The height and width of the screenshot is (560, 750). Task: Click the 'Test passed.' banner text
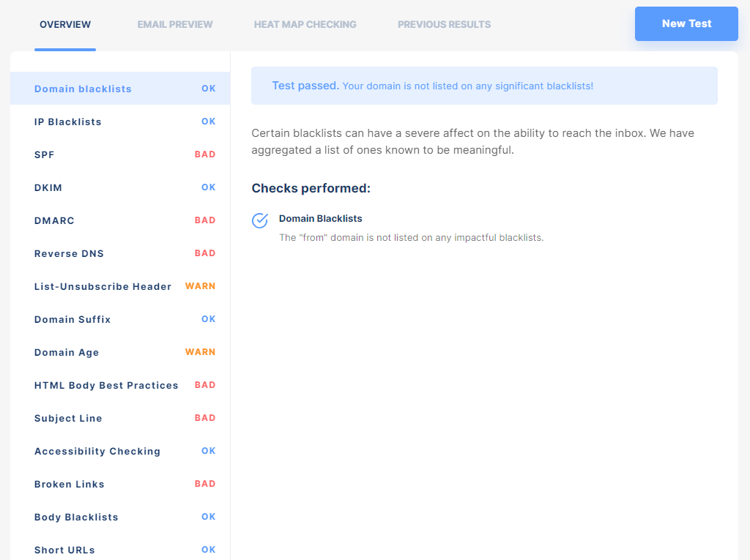(305, 86)
